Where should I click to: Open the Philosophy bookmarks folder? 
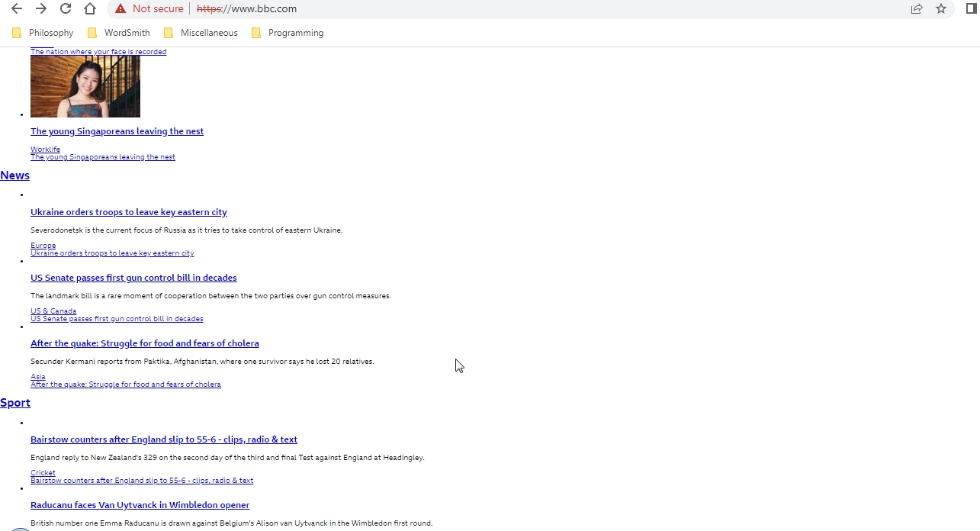(x=43, y=33)
